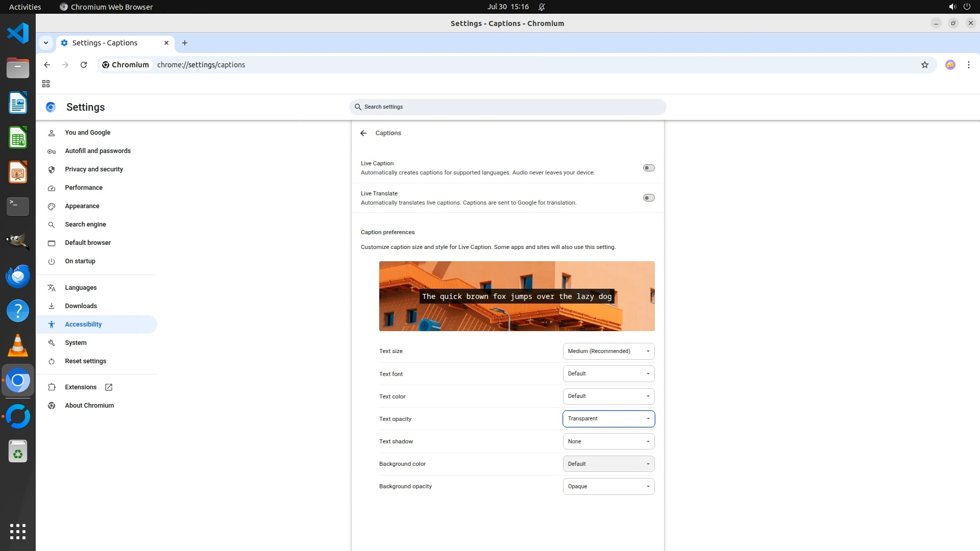Click the external link icon beside Extensions
This screenshot has height=551, width=980.
(x=109, y=387)
